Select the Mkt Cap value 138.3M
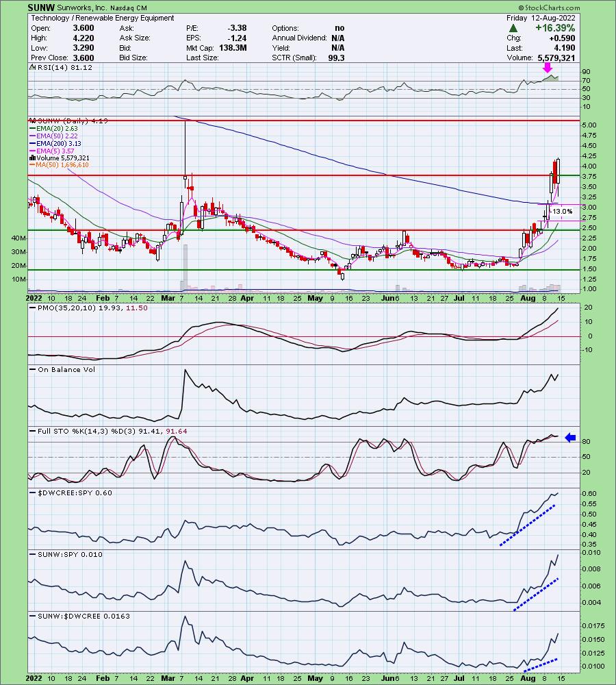 (233, 48)
